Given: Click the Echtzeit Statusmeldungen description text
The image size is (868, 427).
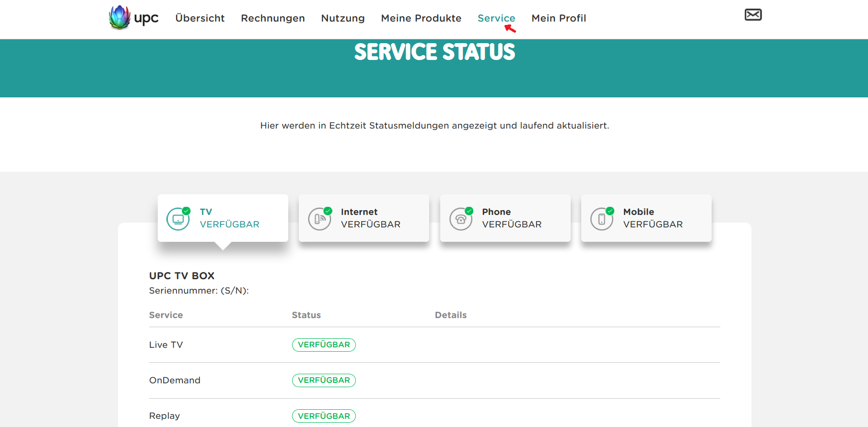Looking at the screenshot, I should [434, 126].
